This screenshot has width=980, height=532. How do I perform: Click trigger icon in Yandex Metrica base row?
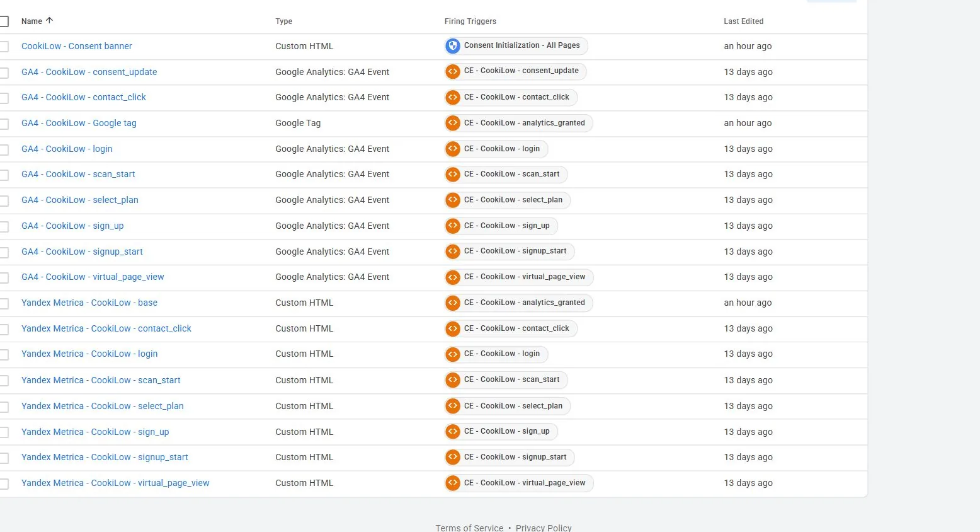coord(453,303)
